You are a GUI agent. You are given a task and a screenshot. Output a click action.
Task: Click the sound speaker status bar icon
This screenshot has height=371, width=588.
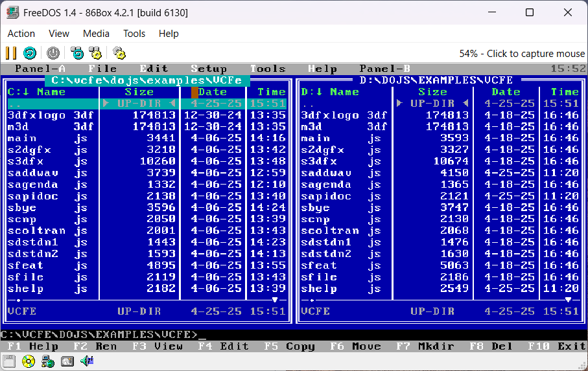(87, 361)
